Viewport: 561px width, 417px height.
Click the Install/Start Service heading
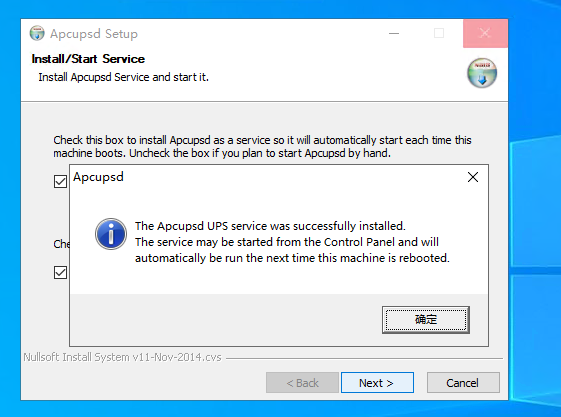[88, 59]
